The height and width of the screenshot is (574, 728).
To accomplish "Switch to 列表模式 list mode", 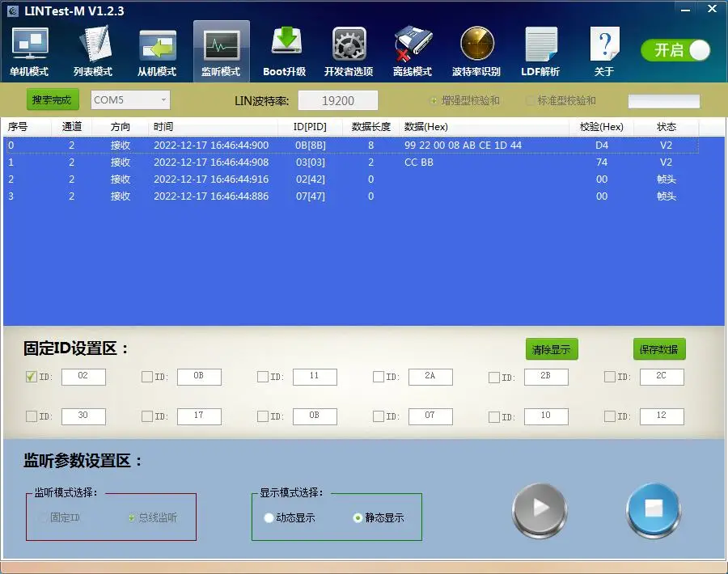I will (93, 51).
